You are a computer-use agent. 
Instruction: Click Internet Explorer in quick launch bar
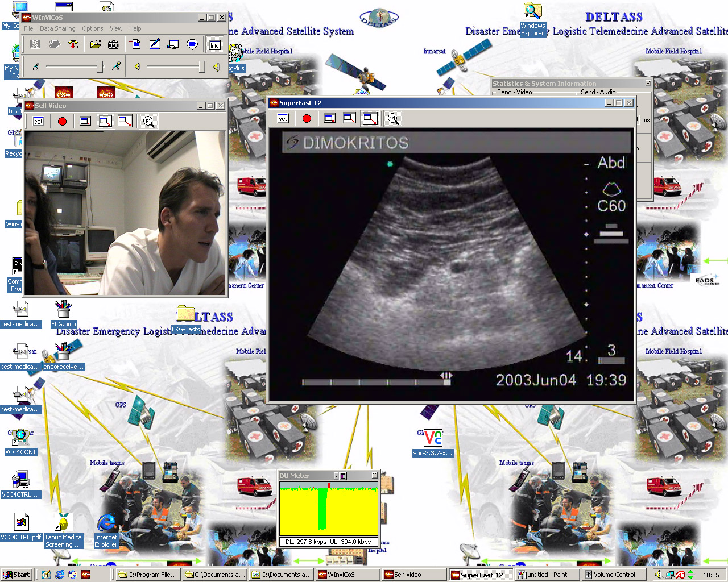tap(60, 575)
